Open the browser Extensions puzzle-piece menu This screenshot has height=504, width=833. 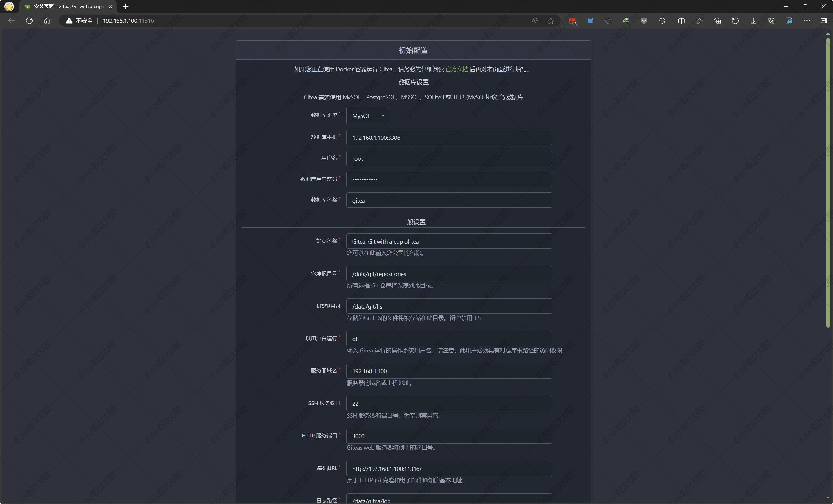click(x=662, y=20)
